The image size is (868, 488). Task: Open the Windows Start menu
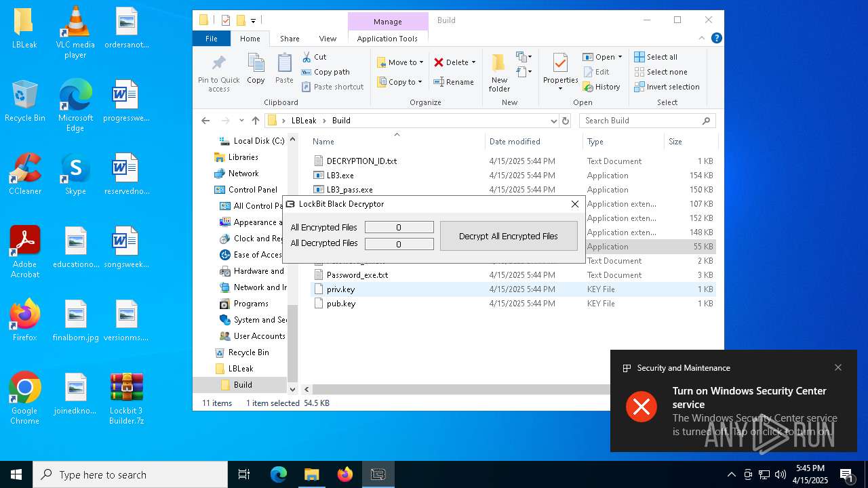click(x=16, y=474)
